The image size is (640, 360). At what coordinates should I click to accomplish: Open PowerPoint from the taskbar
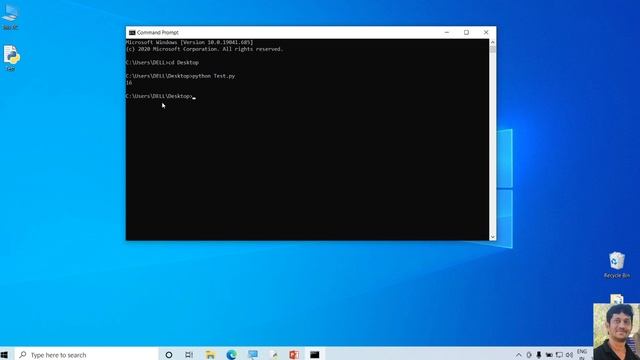tap(294, 355)
